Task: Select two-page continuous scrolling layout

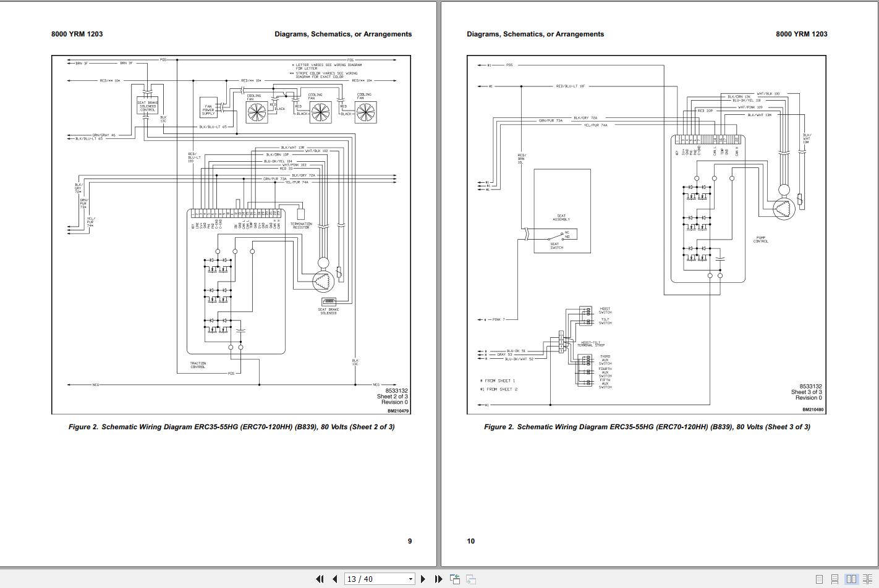Action: (867, 579)
